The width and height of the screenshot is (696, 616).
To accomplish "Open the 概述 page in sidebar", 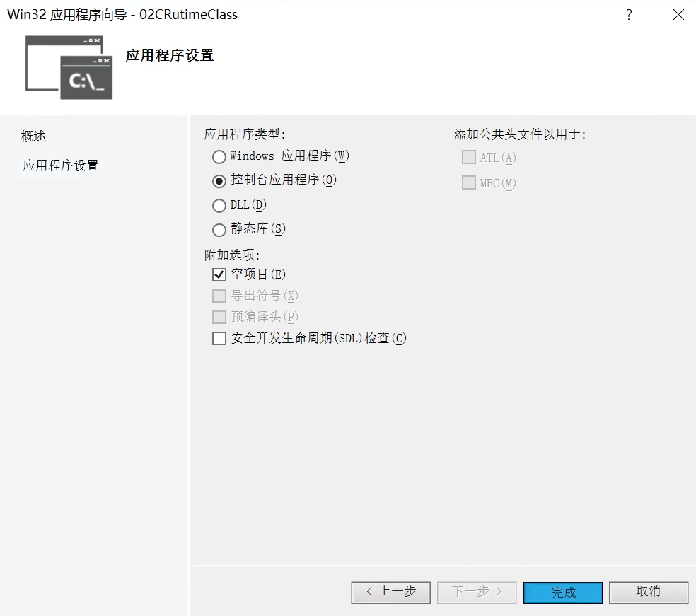I will pos(33,136).
